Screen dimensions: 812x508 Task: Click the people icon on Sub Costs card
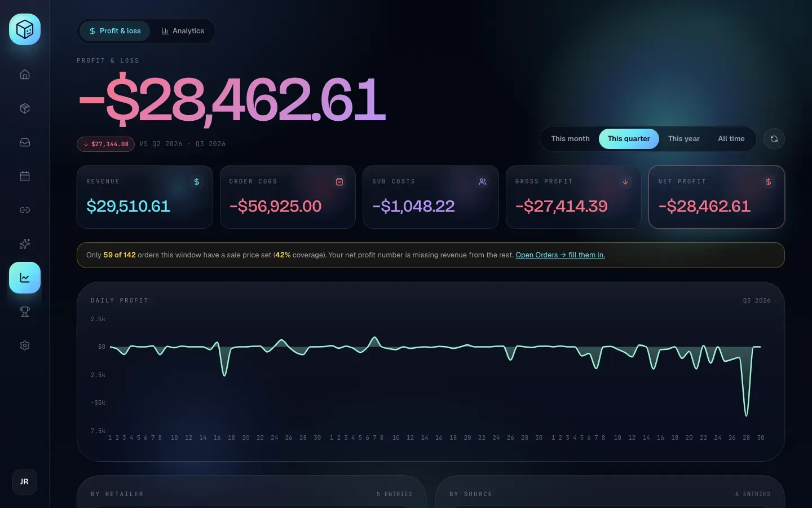point(483,182)
